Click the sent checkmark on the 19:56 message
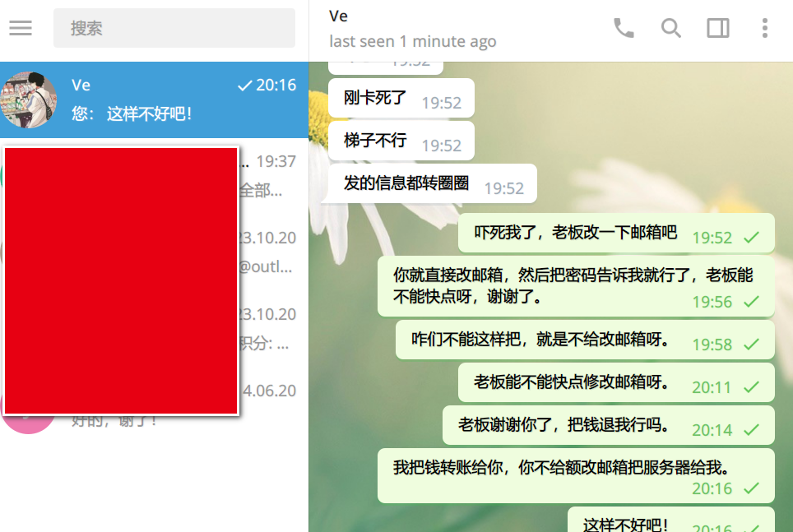The image size is (793, 532). 752,302
